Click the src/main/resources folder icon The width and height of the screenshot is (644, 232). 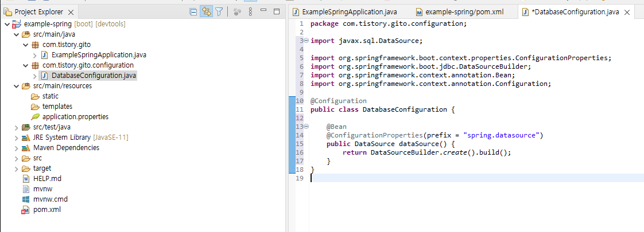click(x=26, y=86)
